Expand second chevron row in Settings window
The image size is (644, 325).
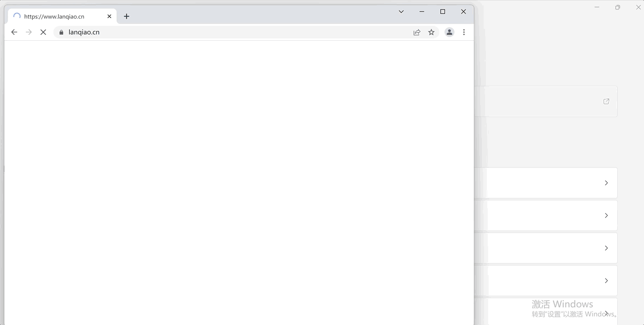coord(606,215)
